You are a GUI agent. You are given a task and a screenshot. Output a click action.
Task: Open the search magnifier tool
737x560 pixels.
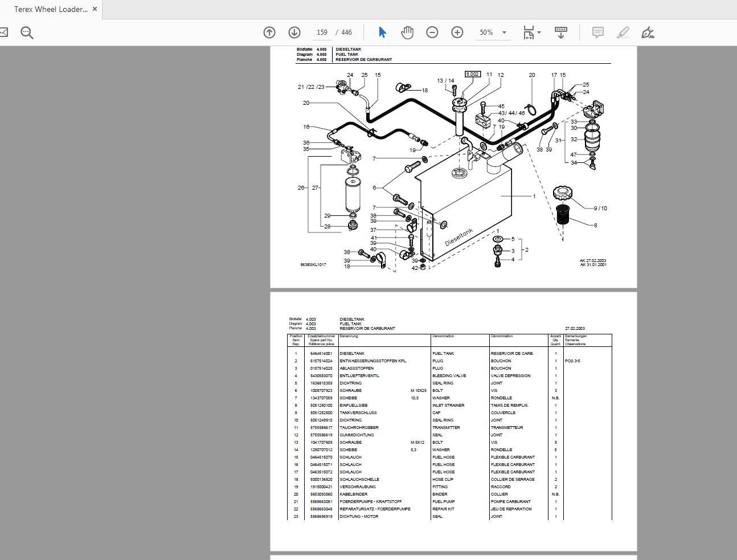pos(27,32)
